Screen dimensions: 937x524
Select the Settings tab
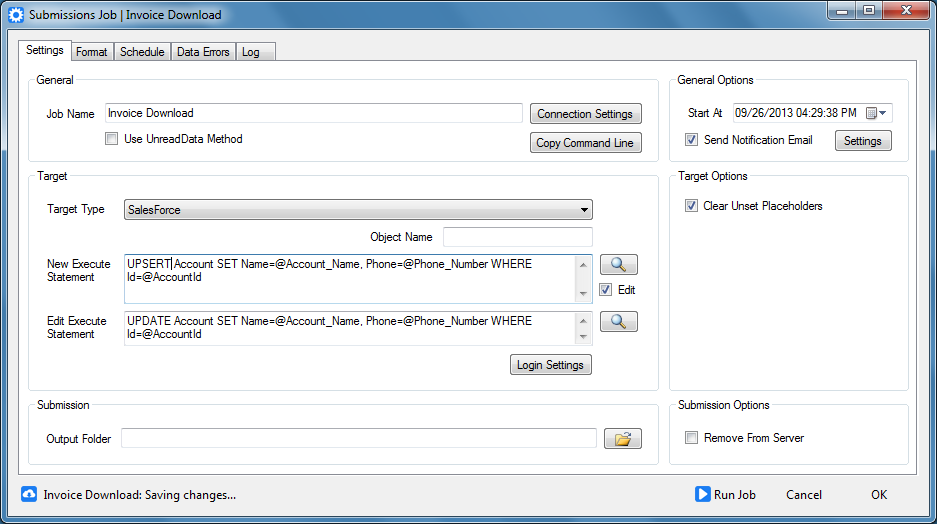tap(45, 50)
